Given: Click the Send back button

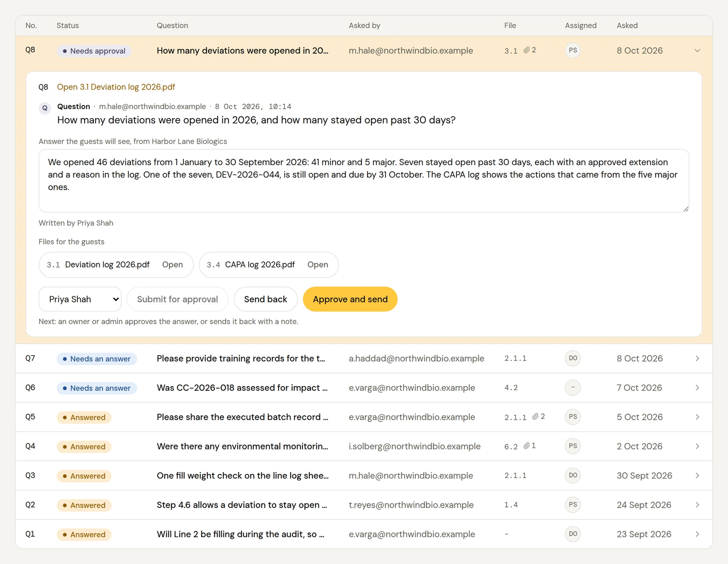Looking at the screenshot, I should click(x=266, y=299).
